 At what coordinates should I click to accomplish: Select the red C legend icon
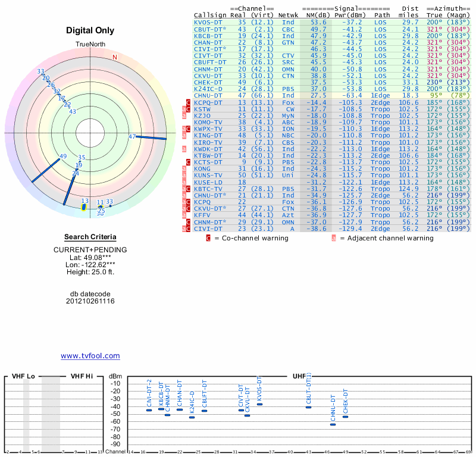208,238
